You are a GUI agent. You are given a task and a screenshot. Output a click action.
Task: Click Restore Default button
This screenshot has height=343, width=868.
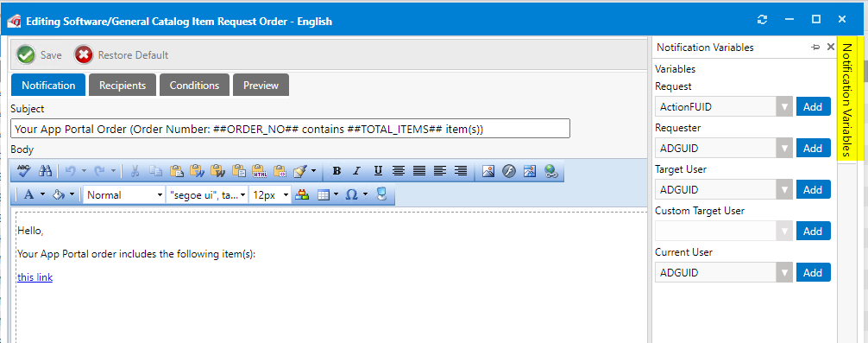(122, 54)
